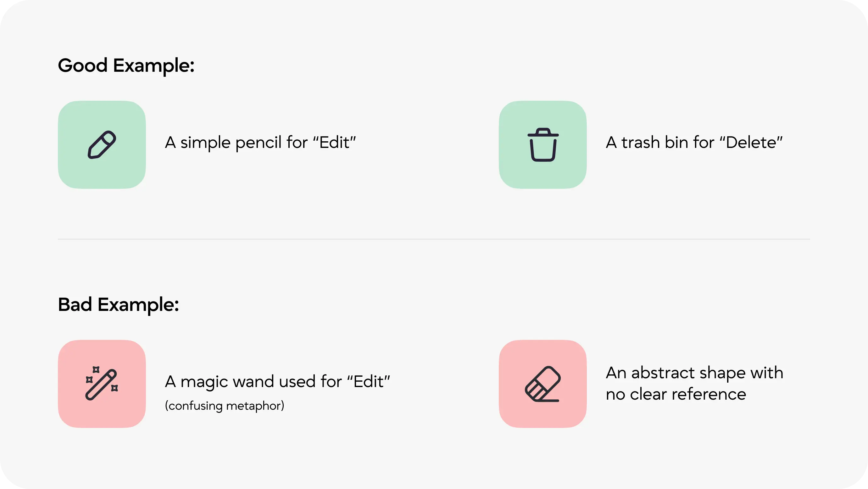Select the trash bin Delete icon
Viewport: 868px width, 489px height.
[x=543, y=145]
